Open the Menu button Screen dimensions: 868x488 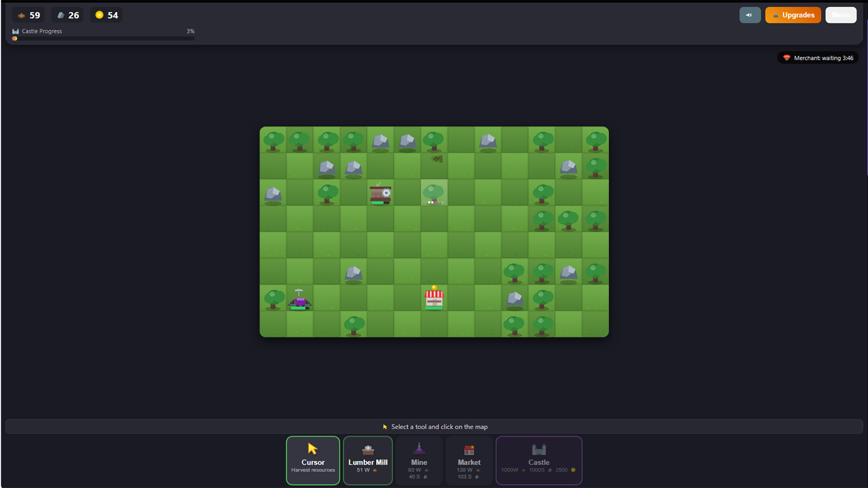841,15
